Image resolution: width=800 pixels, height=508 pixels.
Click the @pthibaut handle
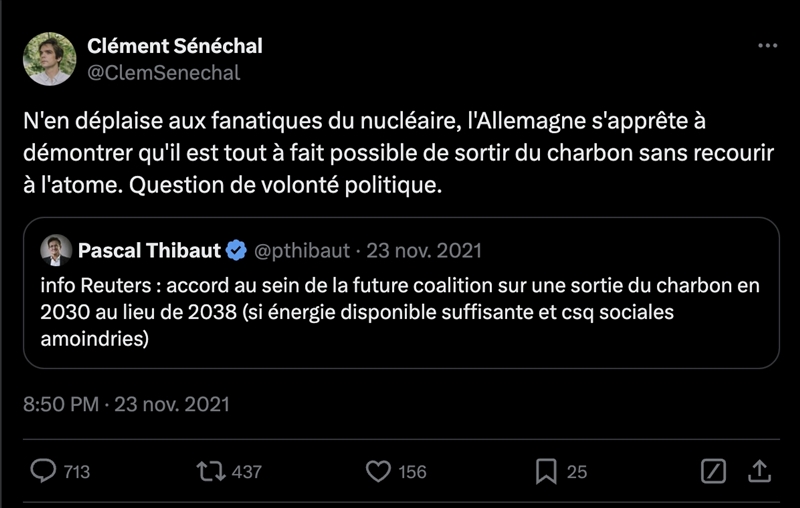pyautogui.click(x=302, y=250)
